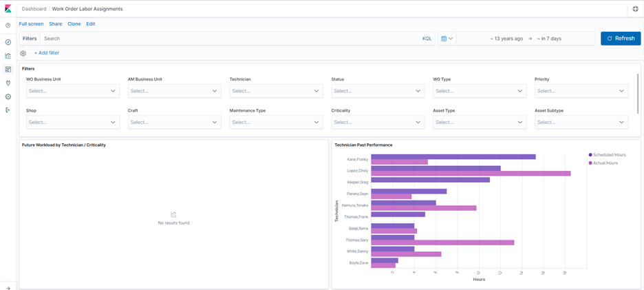The height and width of the screenshot is (290, 644).
Task: Click the Refresh button
Action: tap(621, 39)
